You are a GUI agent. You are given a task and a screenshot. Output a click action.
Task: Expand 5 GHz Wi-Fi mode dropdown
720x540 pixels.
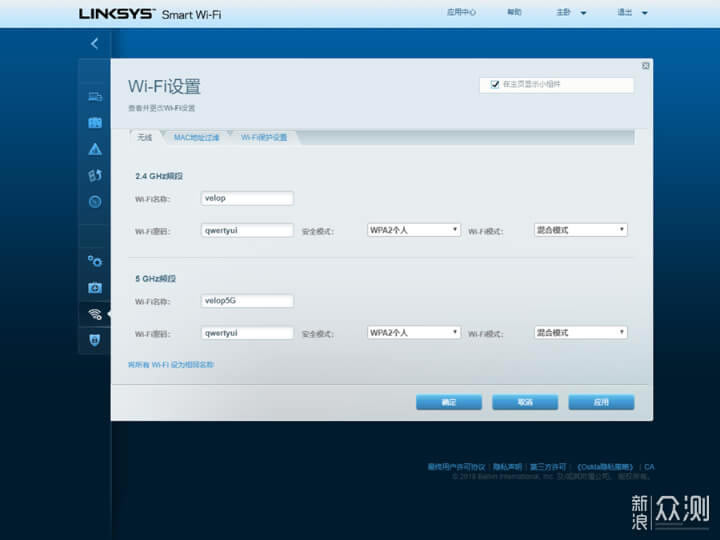tap(580, 332)
